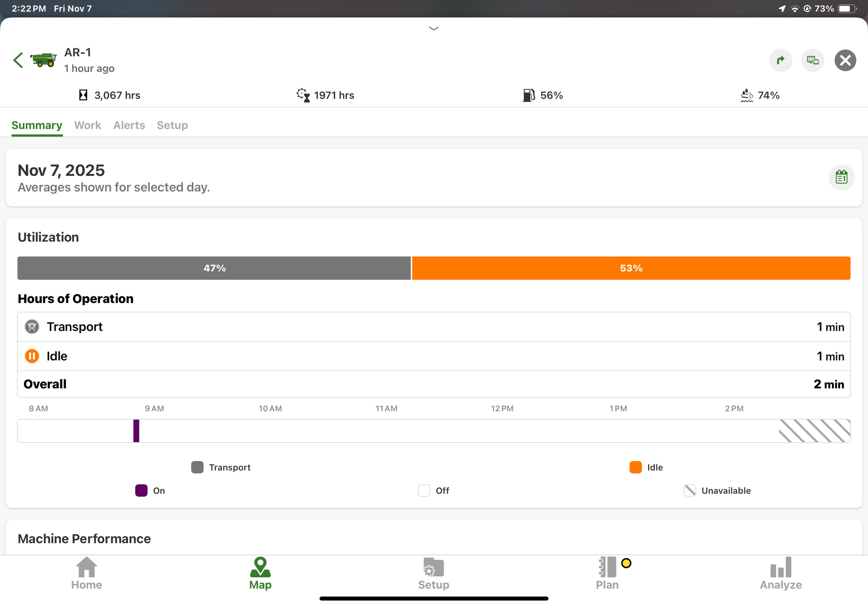Collapse the panel with top chevron
Viewport: 868px width, 606px height.
coord(434,28)
